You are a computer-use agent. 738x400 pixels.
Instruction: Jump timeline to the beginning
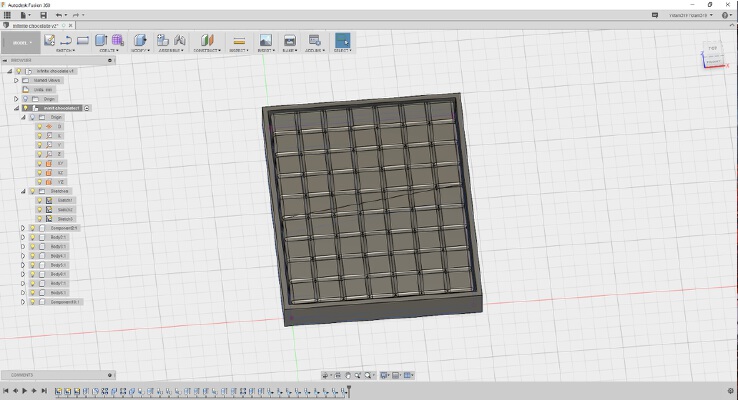pos(6,391)
